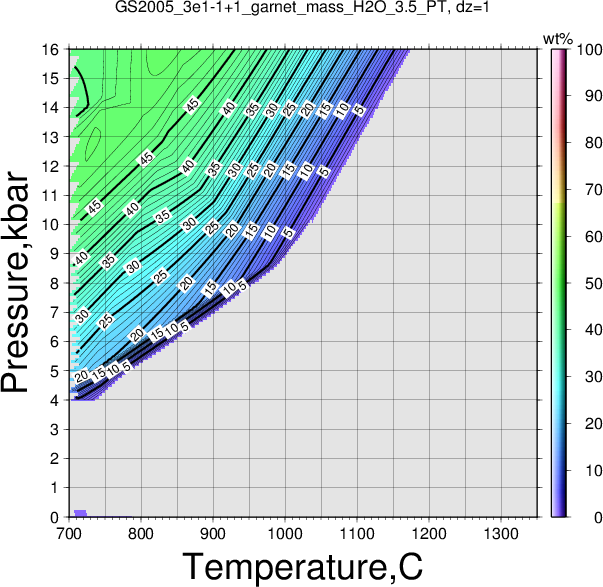This screenshot has width=603, height=587.
Task: Select the 6 tick label on pressure axis
Action: point(55,342)
